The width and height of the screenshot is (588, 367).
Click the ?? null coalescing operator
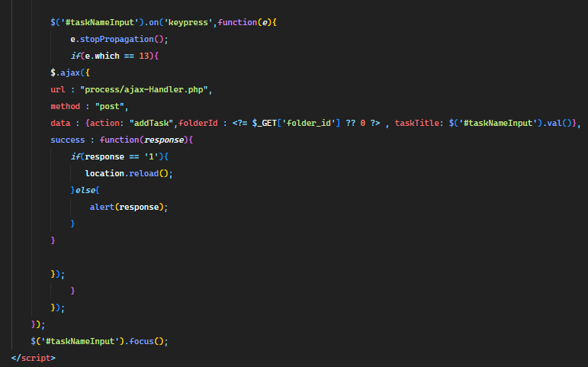(351, 123)
